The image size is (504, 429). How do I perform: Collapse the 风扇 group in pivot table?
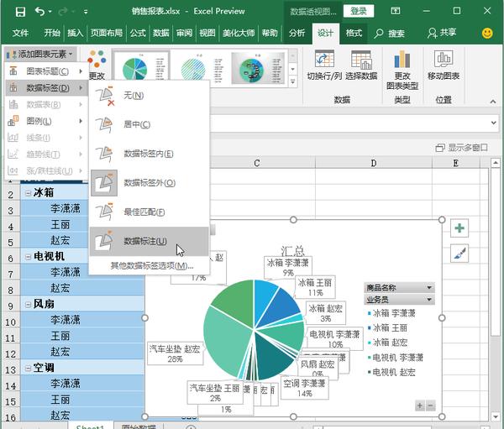[28, 304]
